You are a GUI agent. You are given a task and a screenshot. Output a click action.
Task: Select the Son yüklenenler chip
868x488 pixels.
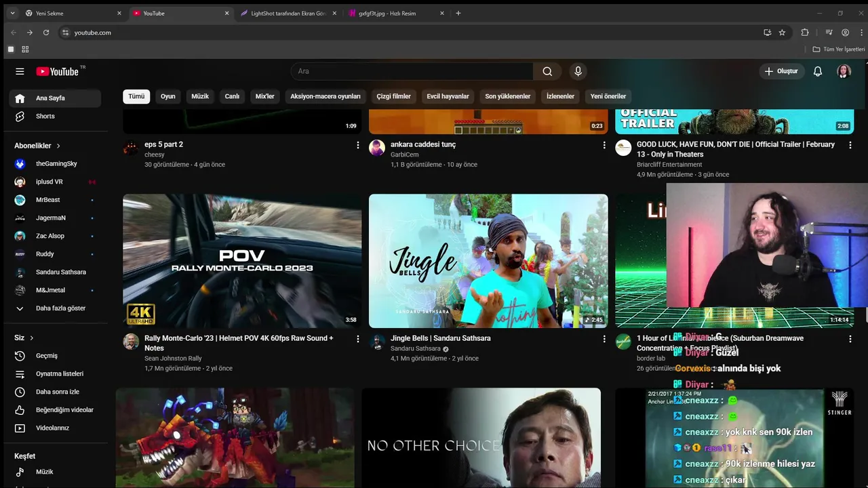point(508,96)
